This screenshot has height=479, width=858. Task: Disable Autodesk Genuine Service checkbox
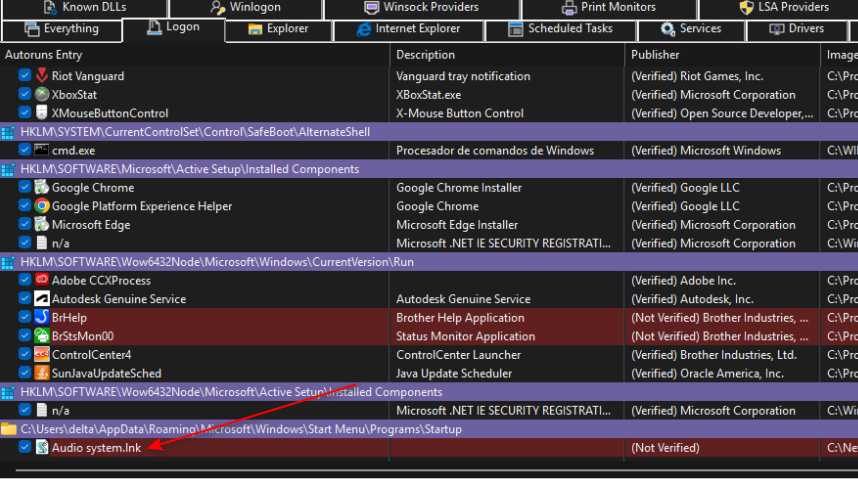(24, 298)
